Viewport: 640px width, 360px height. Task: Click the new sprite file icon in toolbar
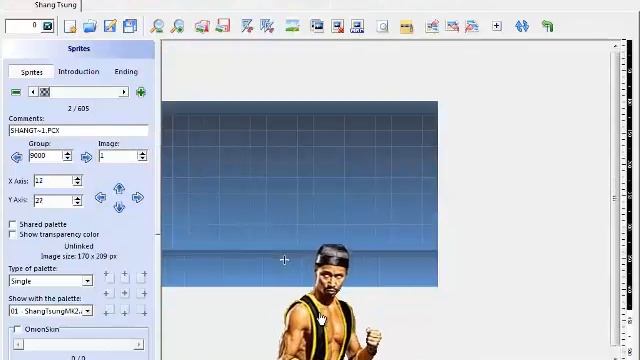pyautogui.click(x=70, y=27)
